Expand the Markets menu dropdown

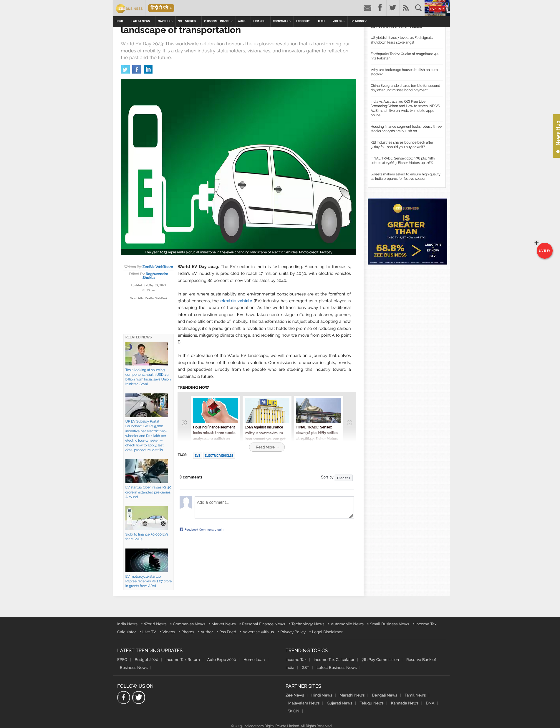[x=165, y=21]
